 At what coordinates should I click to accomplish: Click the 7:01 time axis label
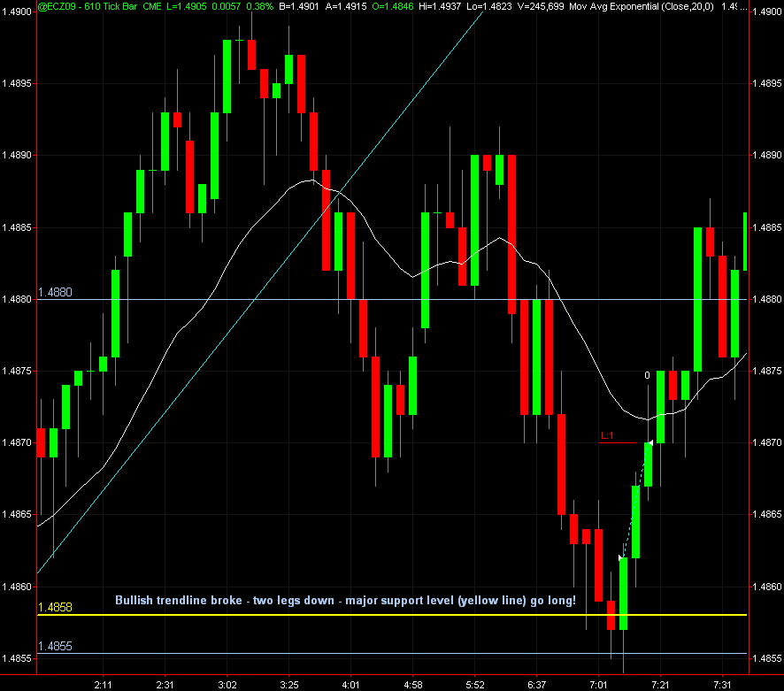coord(598,685)
